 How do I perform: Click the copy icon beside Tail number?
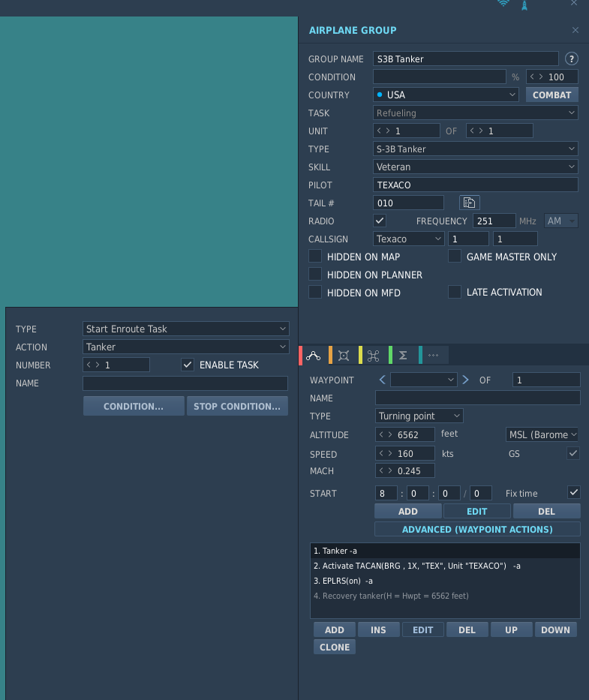pyautogui.click(x=470, y=203)
